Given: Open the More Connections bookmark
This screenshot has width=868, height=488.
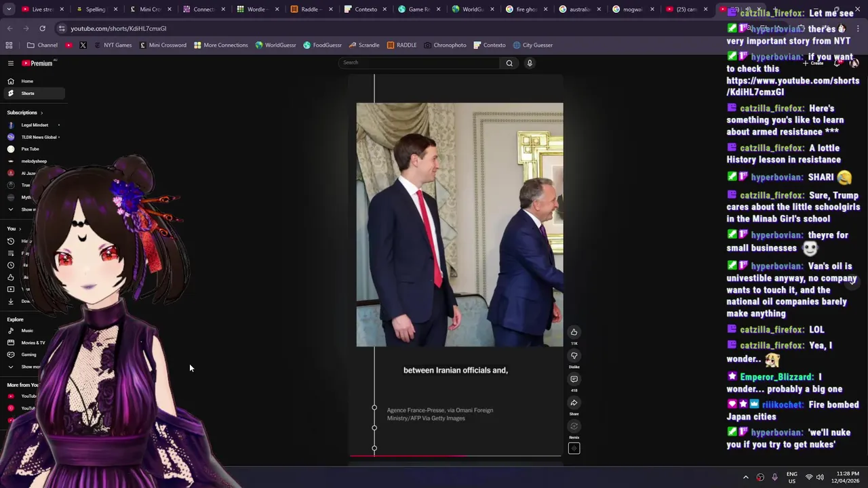Looking at the screenshot, I should [x=220, y=45].
